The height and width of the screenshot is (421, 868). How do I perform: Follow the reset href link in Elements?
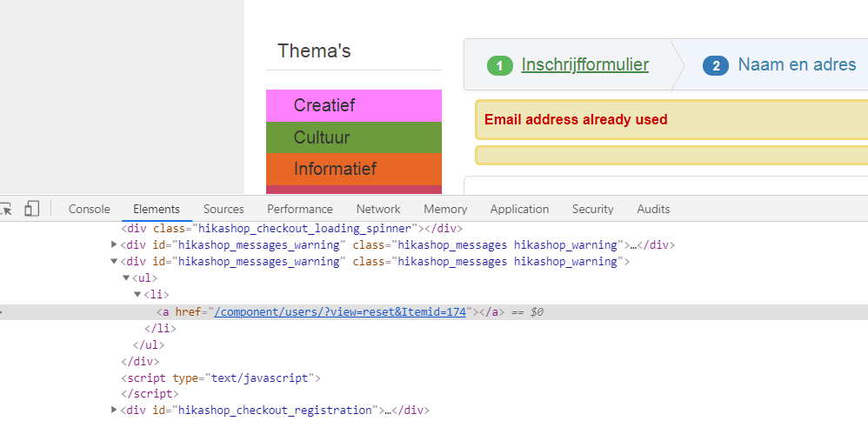click(340, 312)
